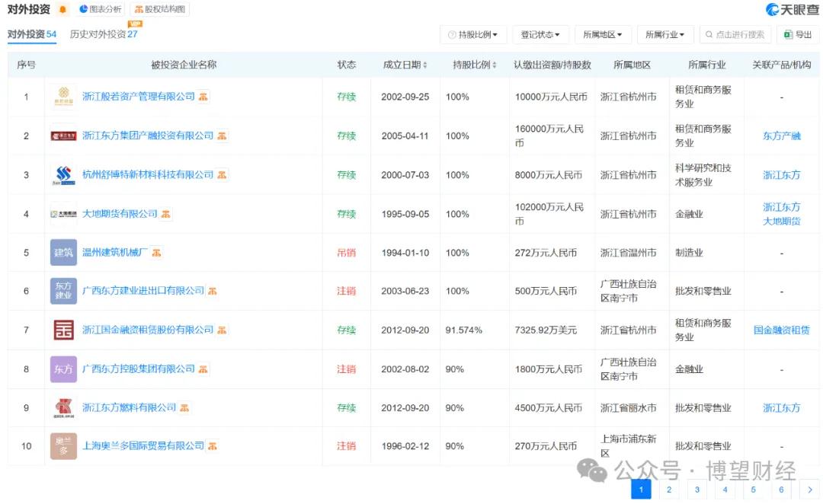Click the 东方建业 logo tile
The height and width of the screenshot is (504, 823).
(x=63, y=291)
